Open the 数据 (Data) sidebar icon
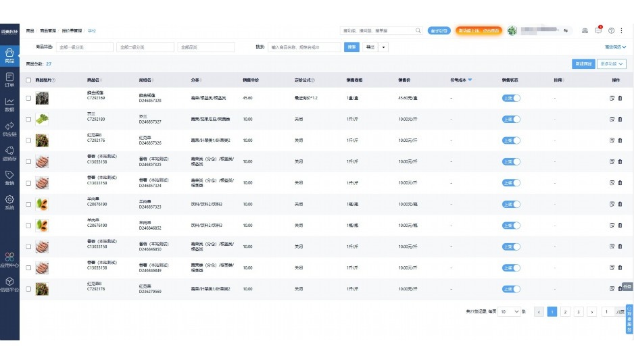 point(9,104)
